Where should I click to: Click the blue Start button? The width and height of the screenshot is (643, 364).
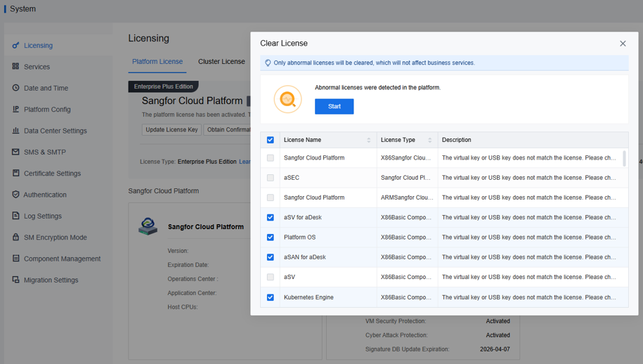click(335, 106)
